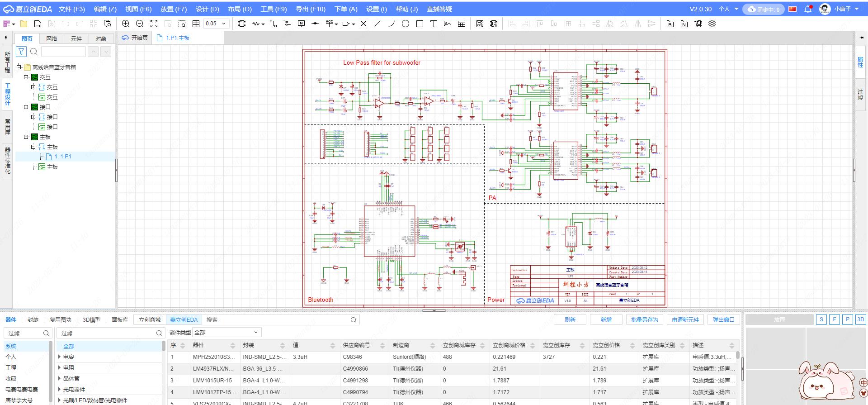Screen dimensions: 868x405
Task: Click the Save file toolbar icon
Action: 38,24
